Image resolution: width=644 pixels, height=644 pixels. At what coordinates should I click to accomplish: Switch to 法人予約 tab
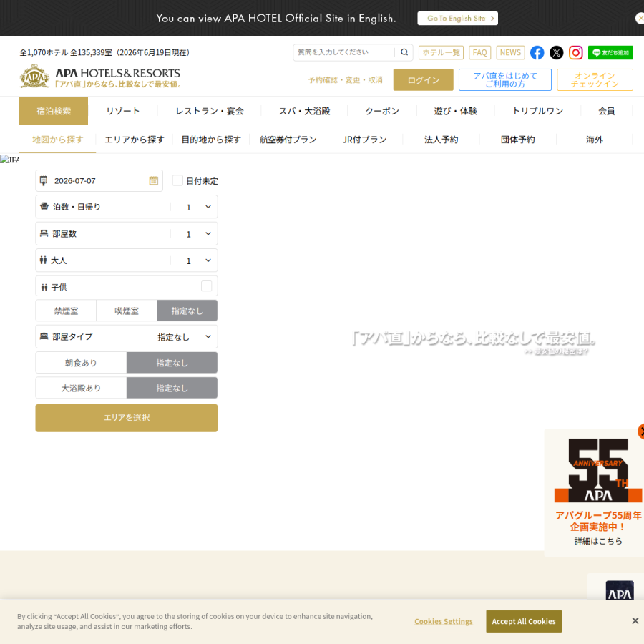point(441,140)
